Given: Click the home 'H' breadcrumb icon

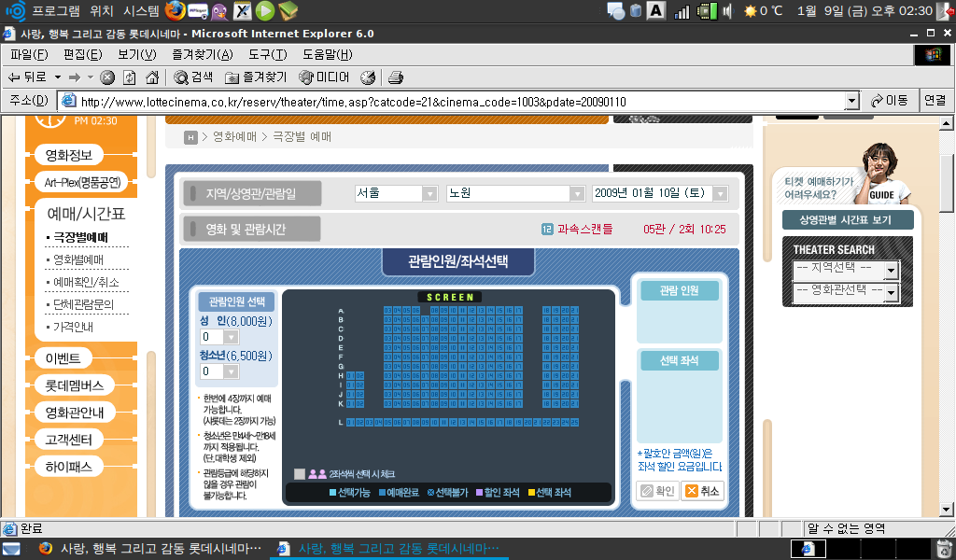Looking at the screenshot, I should click(190, 138).
